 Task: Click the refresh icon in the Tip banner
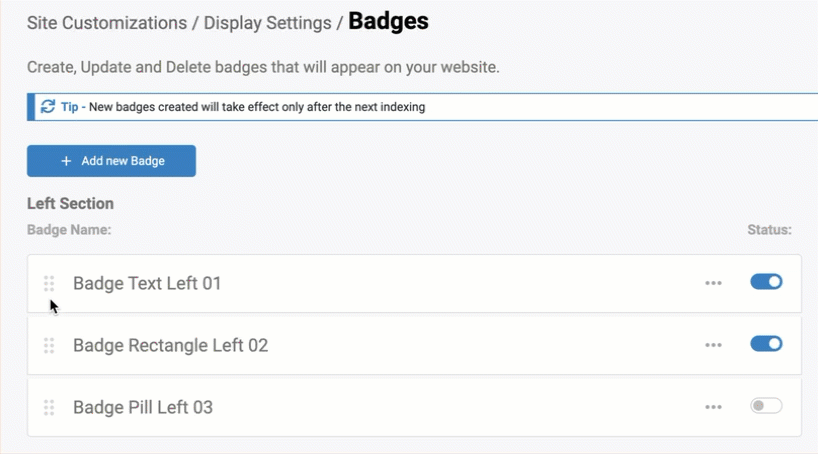point(48,106)
